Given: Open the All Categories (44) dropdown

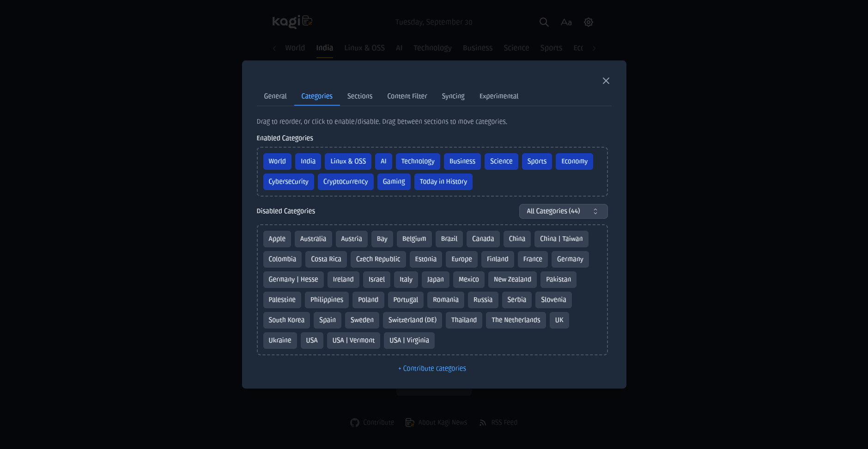Looking at the screenshot, I should (x=563, y=211).
